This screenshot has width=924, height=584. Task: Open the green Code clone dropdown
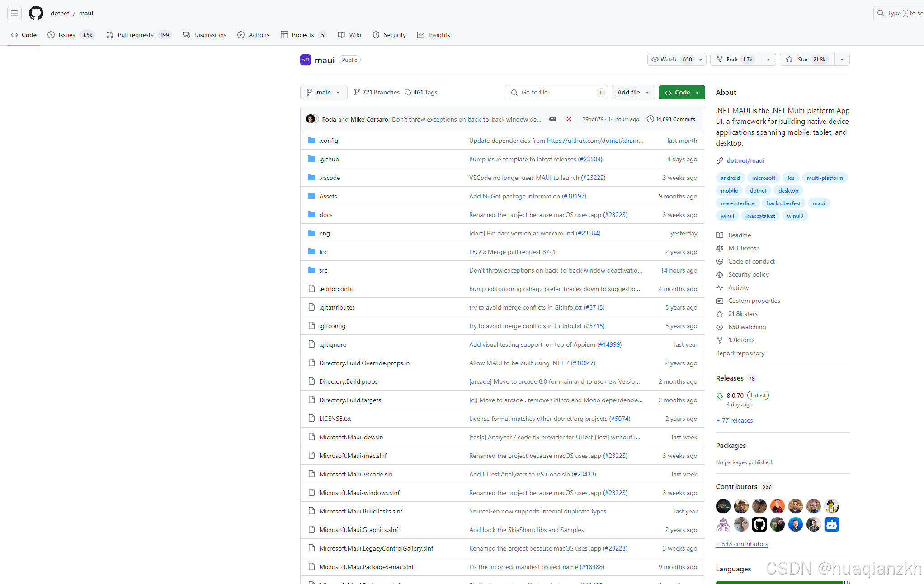click(682, 92)
